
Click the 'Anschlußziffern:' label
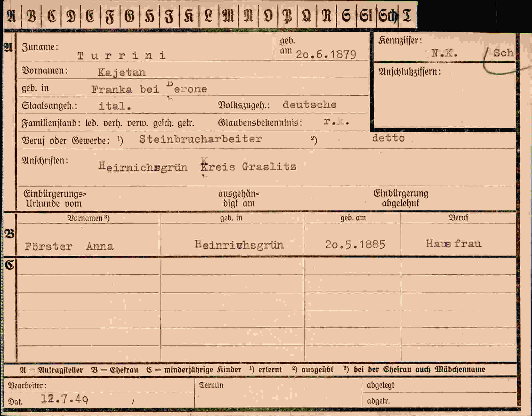410,72
